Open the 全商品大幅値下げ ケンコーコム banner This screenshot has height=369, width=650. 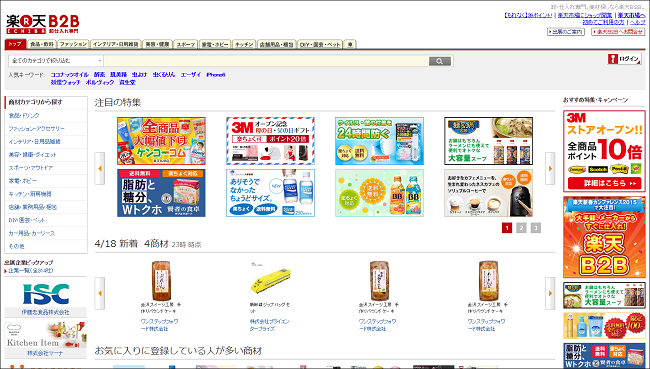click(161, 141)
